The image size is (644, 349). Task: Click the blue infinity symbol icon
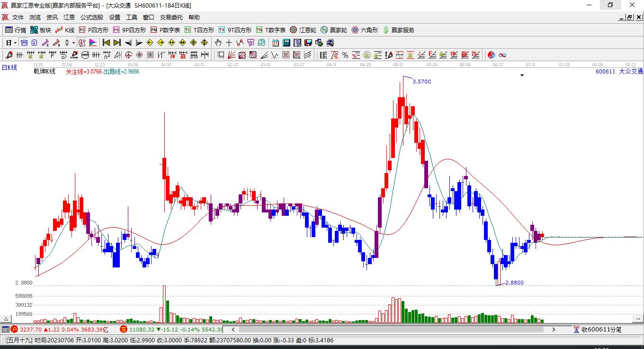coord(502,55)
